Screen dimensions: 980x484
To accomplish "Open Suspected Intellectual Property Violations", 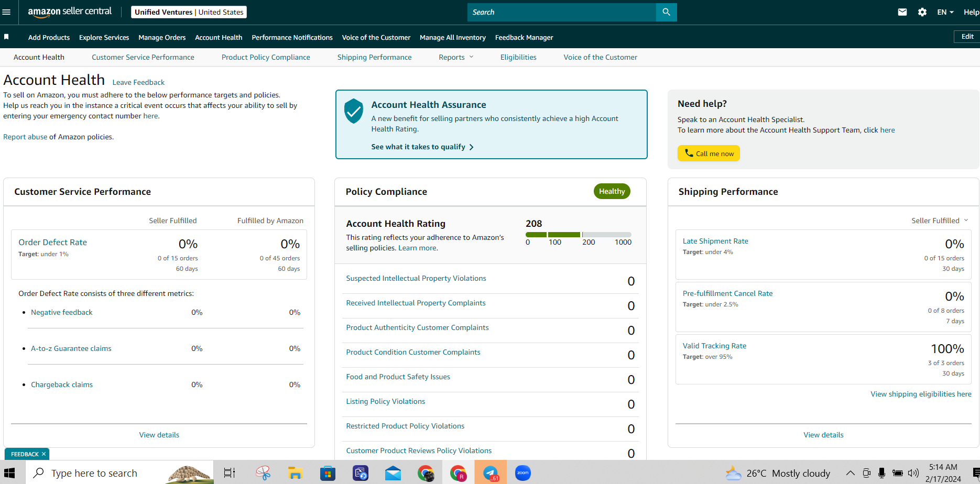I will [x=416, y=278].
